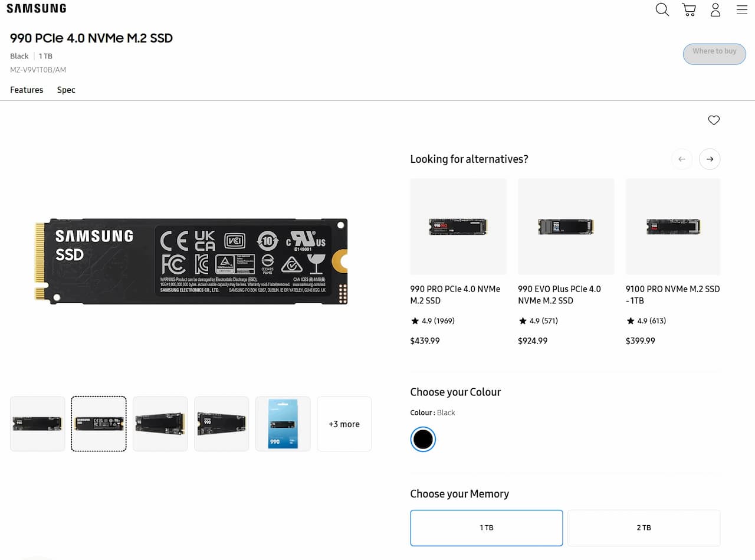The image size is (755, 560).
Task: Add product to wishlist heart icon
Action: tap(714, 120)
